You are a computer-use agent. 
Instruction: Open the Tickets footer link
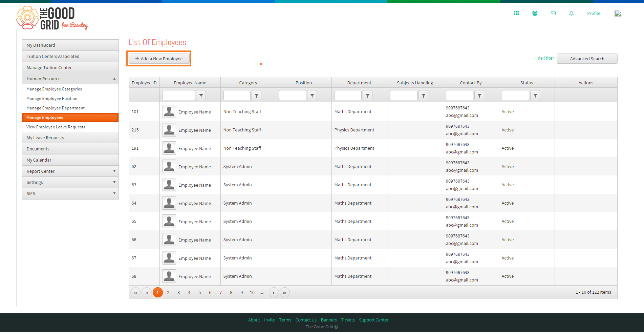click(348, 320)
